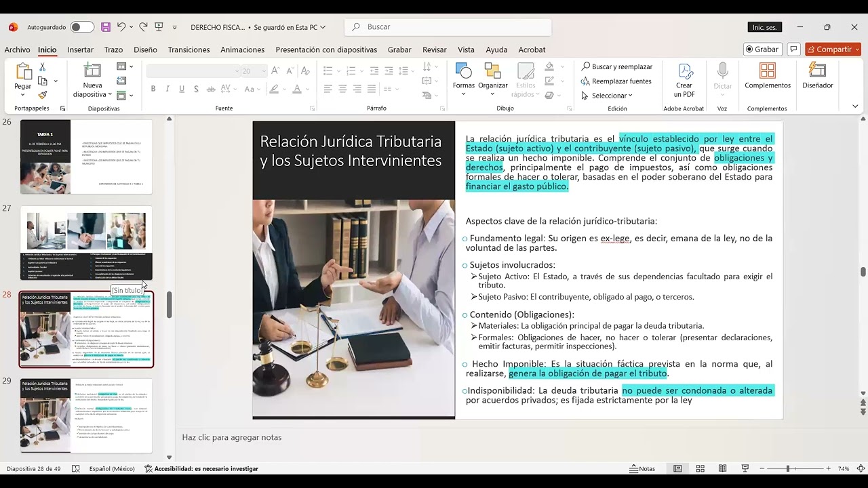Toggle text shadow formatting
The width and height of the screenshot is (868, 488).
[196, 89]
